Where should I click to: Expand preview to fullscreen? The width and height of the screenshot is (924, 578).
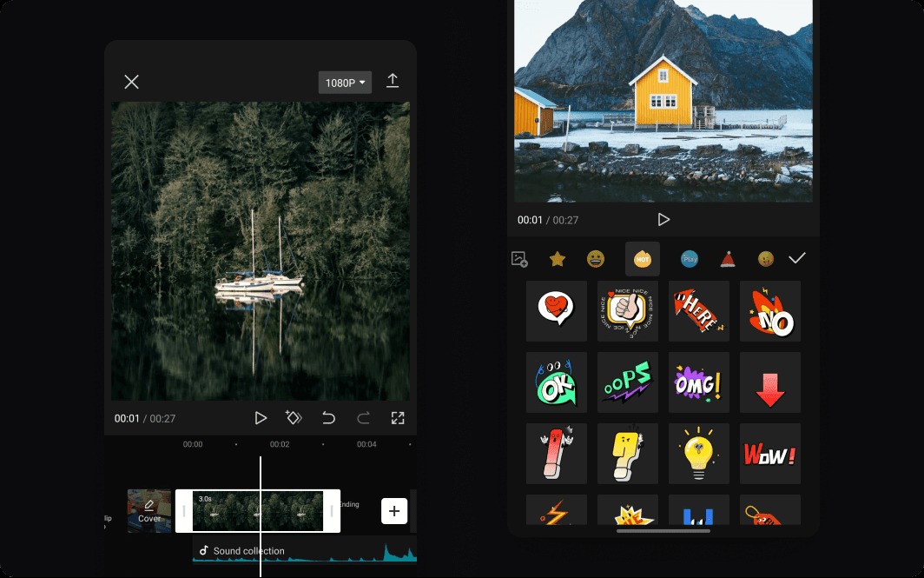398,418
